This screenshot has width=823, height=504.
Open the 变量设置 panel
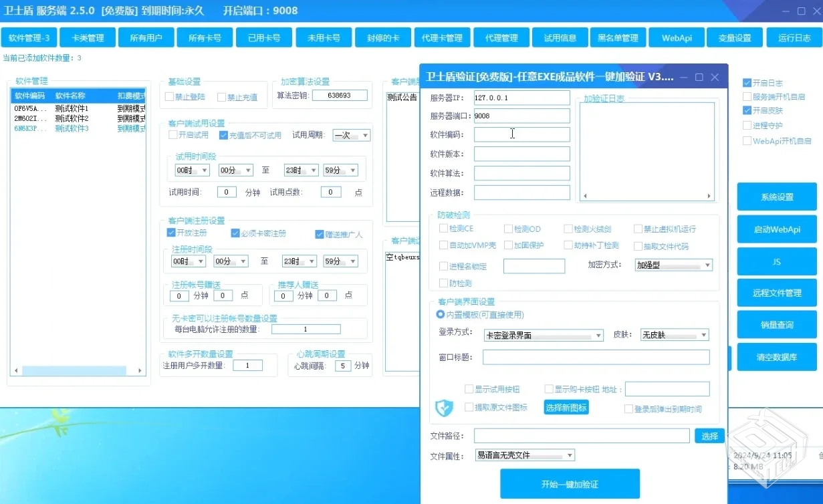[x=735, y=37]
